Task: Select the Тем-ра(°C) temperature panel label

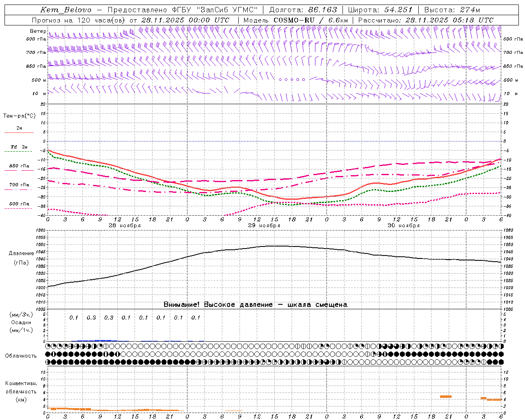Action: pyautogui.click(x=19, y=116)
